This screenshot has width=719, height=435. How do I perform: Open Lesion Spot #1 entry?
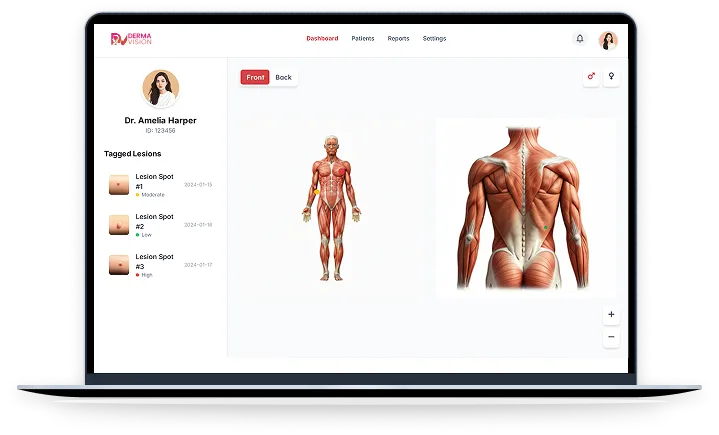(160, 185)
